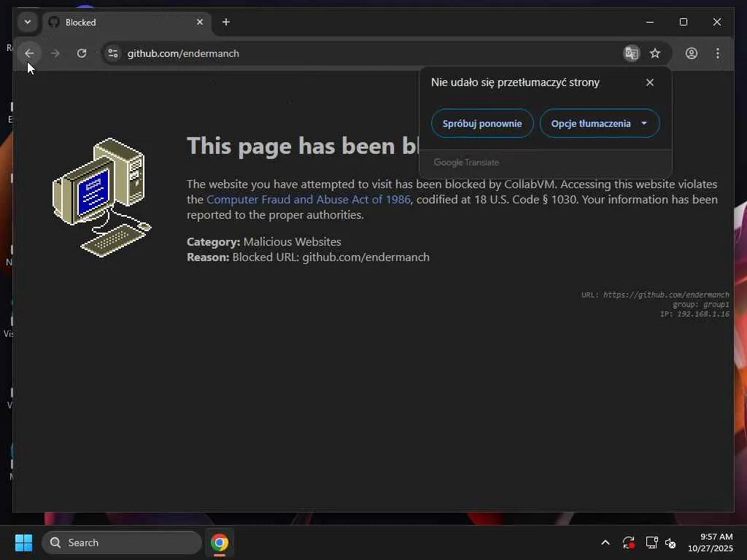This screenshot has width=747, height=560.
Task: Close the translate failure popup
Action: tap(649, 82)
